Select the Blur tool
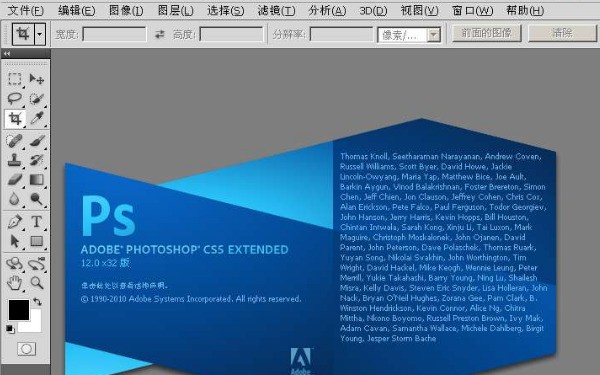 15,199
